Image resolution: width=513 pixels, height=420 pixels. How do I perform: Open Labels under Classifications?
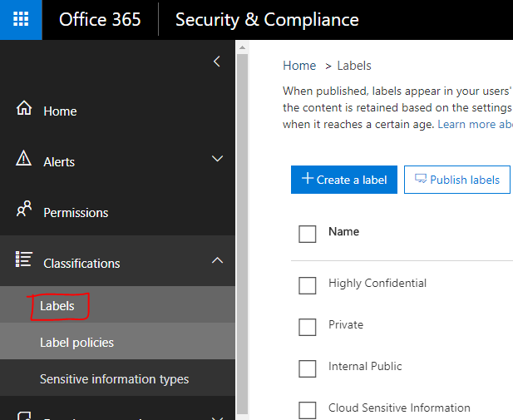click(x=117, y=304)
